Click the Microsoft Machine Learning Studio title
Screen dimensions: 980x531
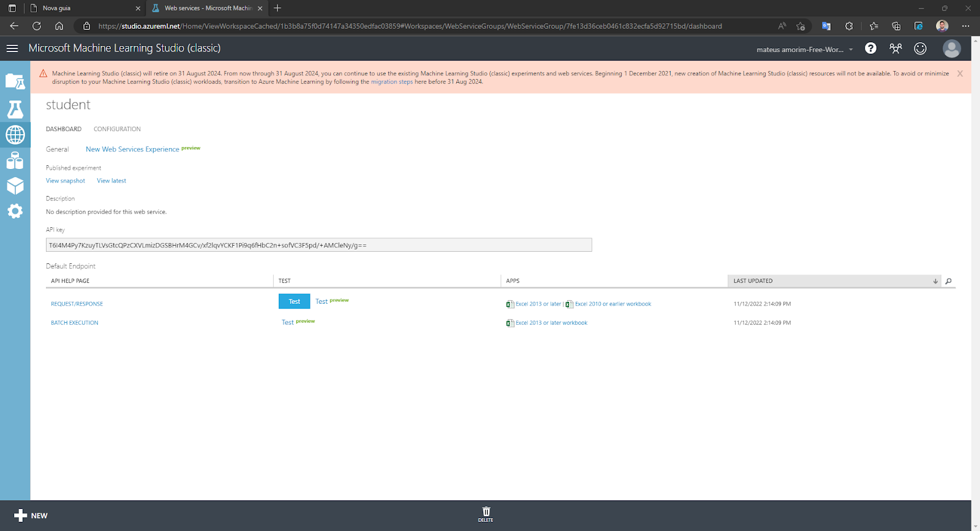click(124, 48)
